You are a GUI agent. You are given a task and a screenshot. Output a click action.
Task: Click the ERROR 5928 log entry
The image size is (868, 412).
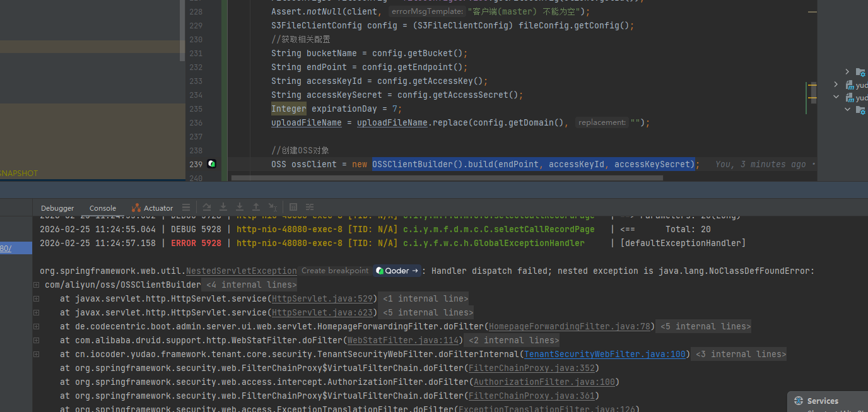pyautogui.click(x=196, y=243)
